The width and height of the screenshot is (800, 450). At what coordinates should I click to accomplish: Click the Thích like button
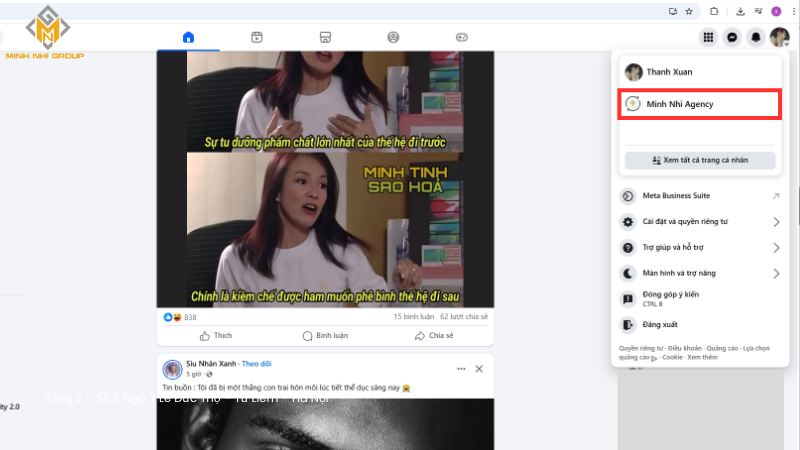(216, 336)
